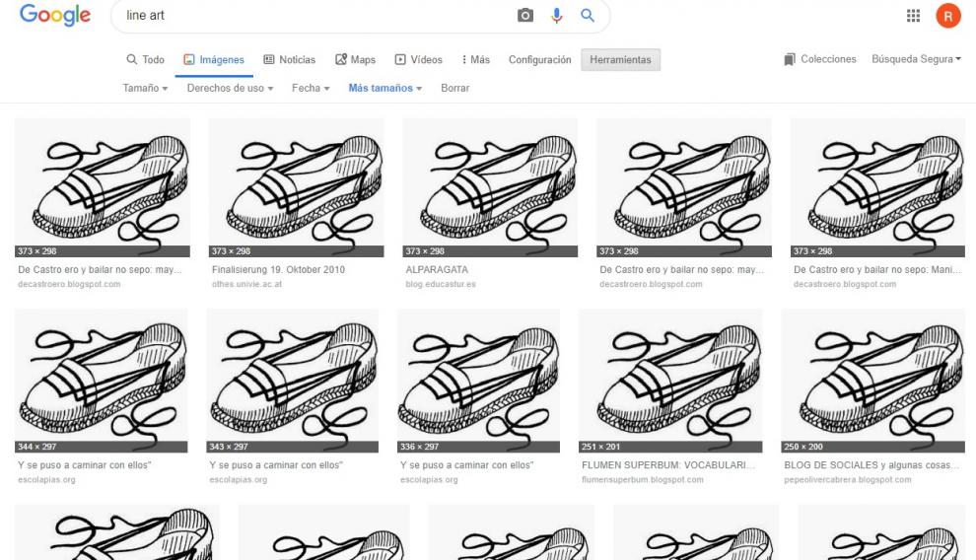The width and height of the screenshot is (976, 560).
Task: Open the 336 × 297 shoe thumbnail
Action: tap(479, 381)
